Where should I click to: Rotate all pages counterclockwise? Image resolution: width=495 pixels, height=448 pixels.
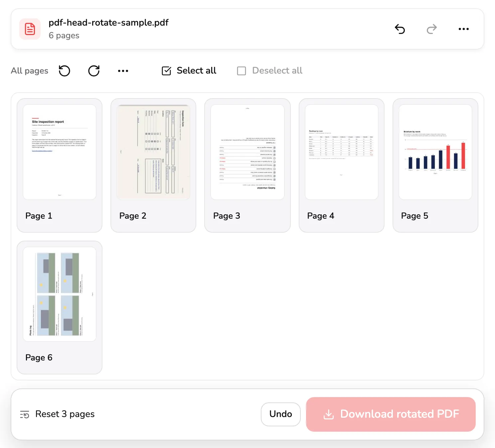pos(65,71)
